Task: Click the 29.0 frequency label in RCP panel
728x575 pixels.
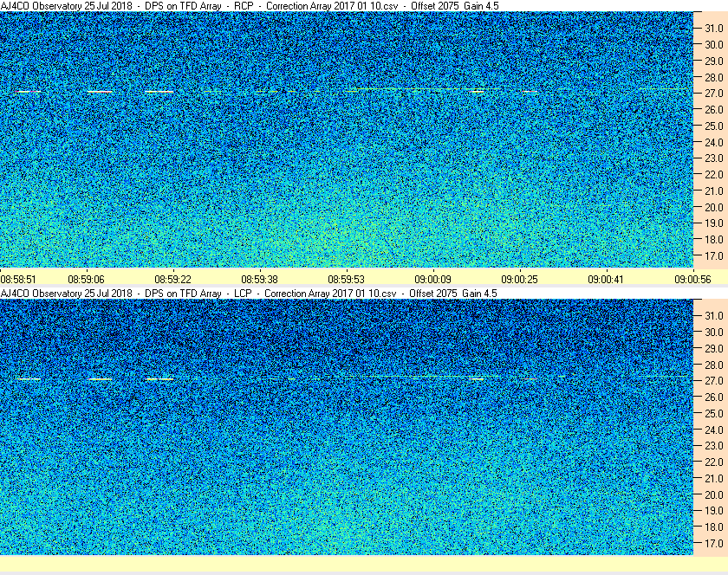Action: coord(713,61)
